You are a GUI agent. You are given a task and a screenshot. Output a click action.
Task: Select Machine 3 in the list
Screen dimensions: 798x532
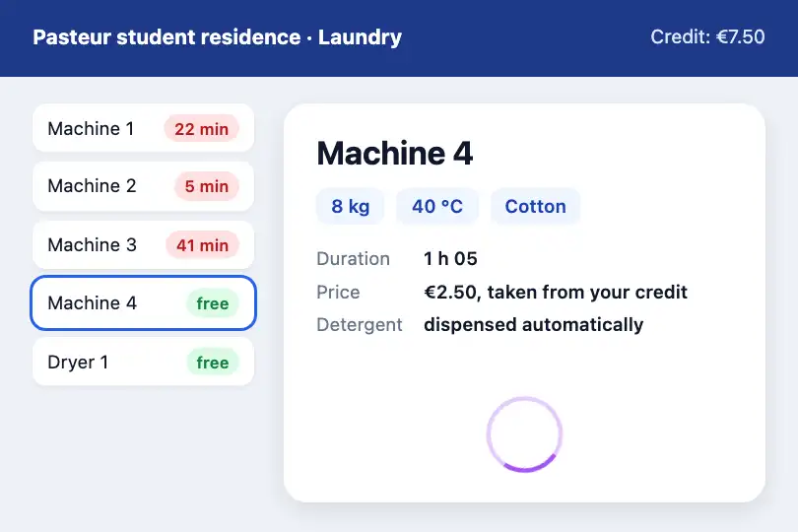143,245
